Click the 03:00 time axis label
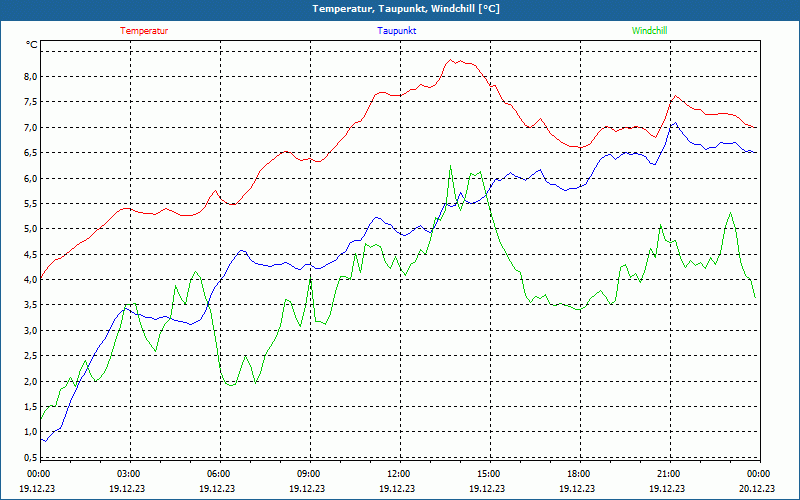The height and width of the screenshot is (500, 800). (129, 474)
